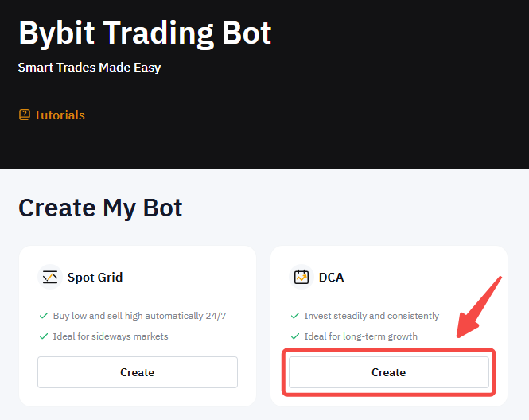
Task: Click checkmark beside 'Ideal for sideways markets'
Action: (43, 336)
